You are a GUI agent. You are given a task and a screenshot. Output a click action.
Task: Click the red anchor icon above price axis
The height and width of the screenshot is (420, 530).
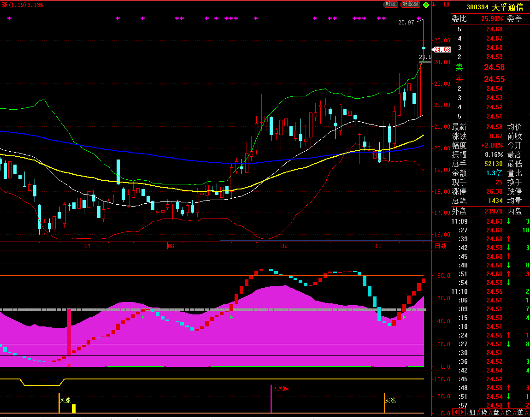pos(434,5)
